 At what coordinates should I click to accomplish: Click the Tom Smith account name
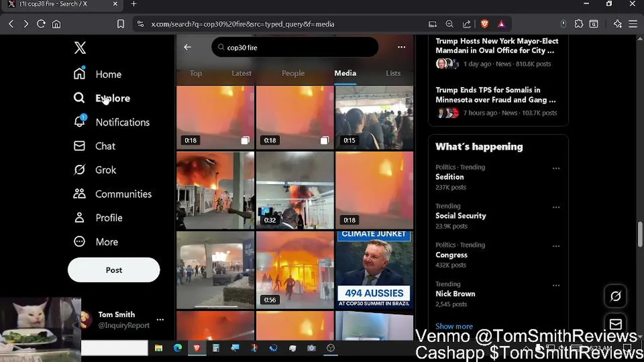[x=116, y=315]
